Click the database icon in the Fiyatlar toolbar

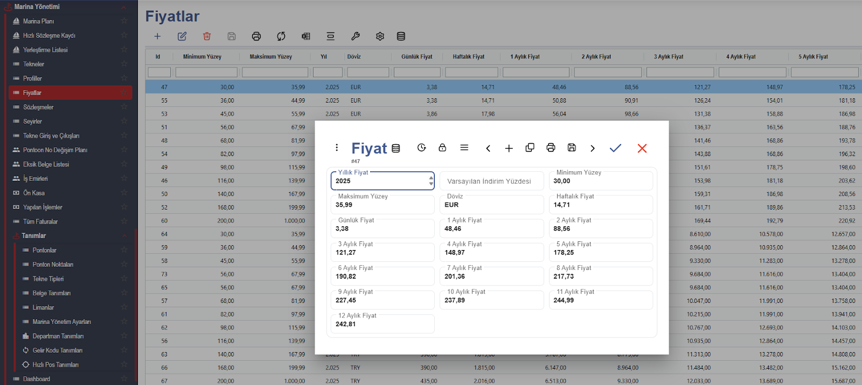coord(401,36)
